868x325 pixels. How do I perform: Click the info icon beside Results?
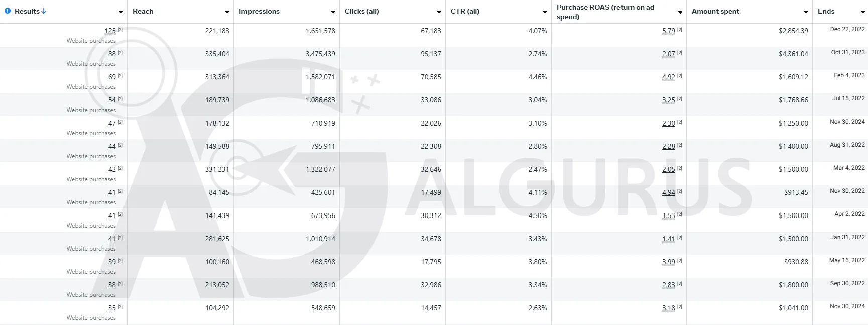[8, 11]
